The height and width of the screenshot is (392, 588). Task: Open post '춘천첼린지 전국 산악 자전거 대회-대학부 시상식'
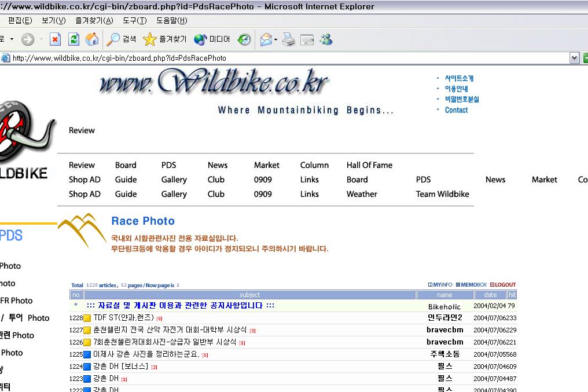pyautogui.click(x=170, y=329)
